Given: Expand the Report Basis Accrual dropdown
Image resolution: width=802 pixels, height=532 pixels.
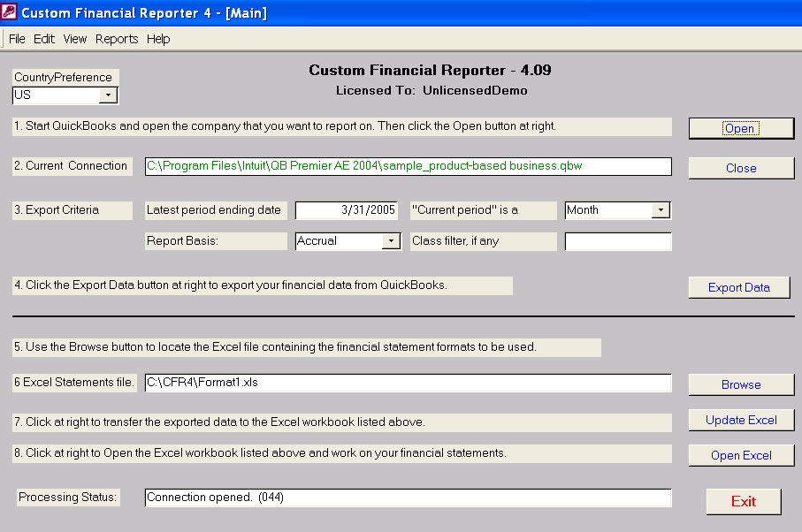Looking at the screenshot, I should tap(391, 241).
